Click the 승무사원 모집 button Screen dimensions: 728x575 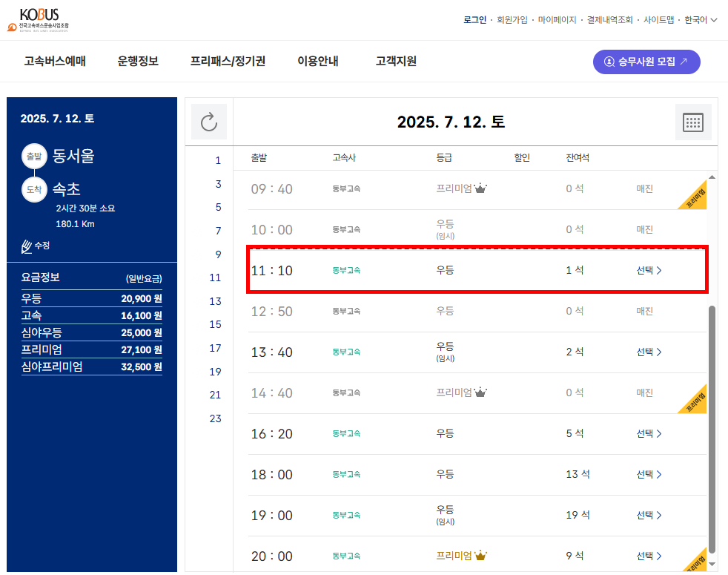coord(646,62)
